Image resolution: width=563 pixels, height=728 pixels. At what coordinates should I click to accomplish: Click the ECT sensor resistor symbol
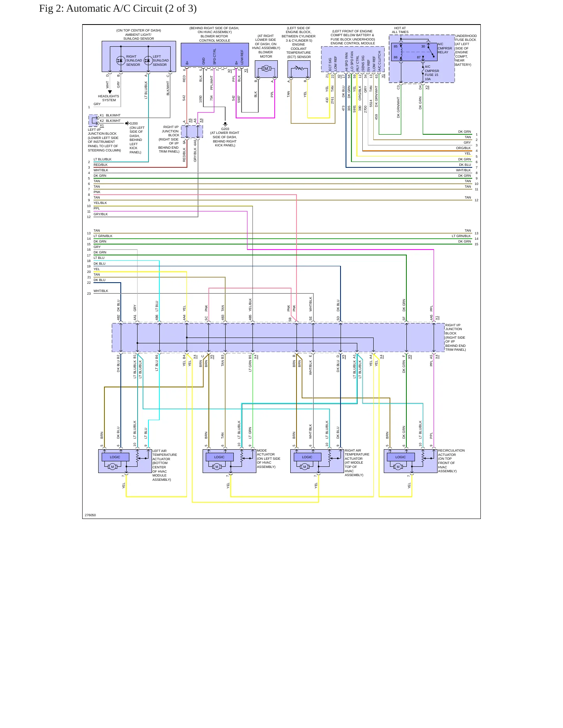click(x=299, y=69)
